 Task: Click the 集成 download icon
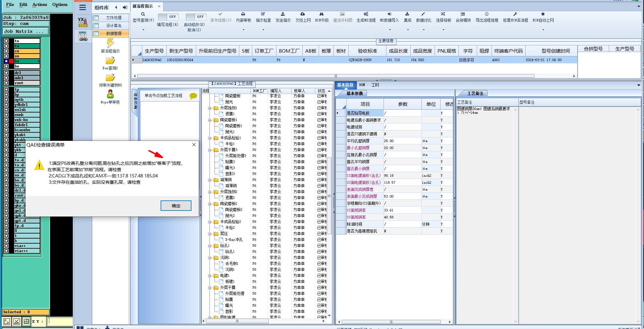(x=407, y=14)
